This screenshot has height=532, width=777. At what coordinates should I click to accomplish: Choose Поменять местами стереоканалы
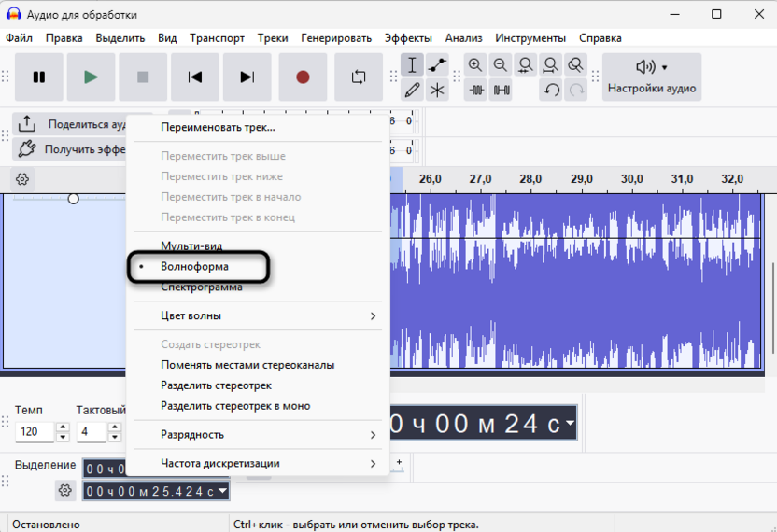point(258,365)
